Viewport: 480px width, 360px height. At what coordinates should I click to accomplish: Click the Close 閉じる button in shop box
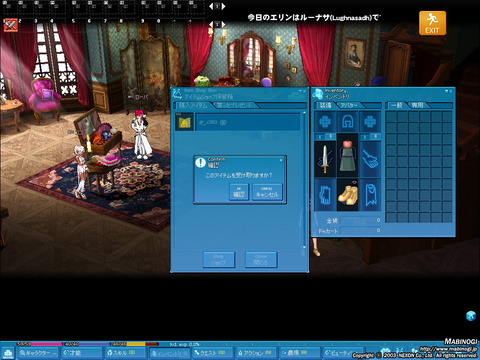click(x=261, y=259)
